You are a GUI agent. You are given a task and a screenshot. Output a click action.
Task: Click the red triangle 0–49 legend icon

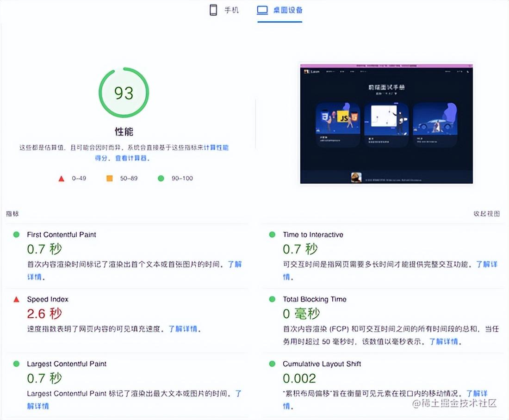pos(62,179)
